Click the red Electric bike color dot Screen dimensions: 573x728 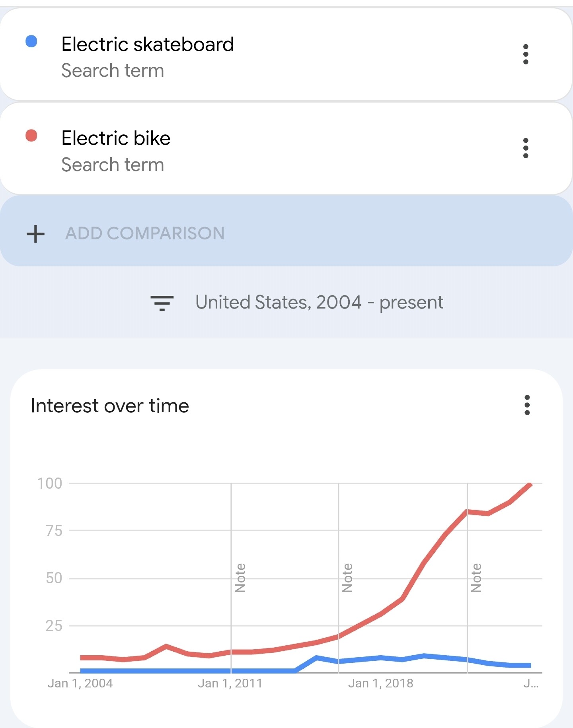[31, 136]
